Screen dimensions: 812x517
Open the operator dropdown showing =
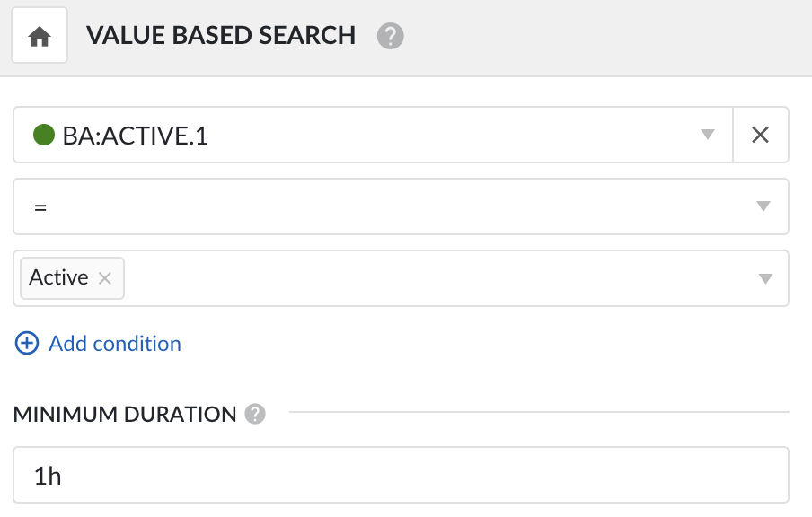(763, 206)
